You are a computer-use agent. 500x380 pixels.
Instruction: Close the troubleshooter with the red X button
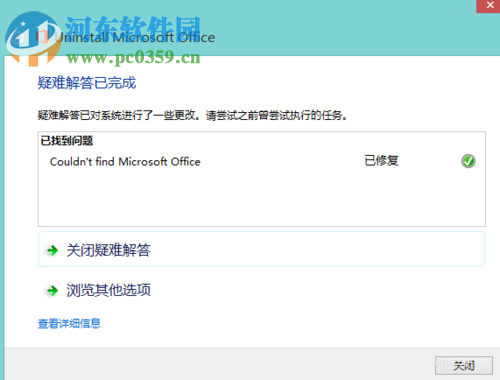point(489,6)
